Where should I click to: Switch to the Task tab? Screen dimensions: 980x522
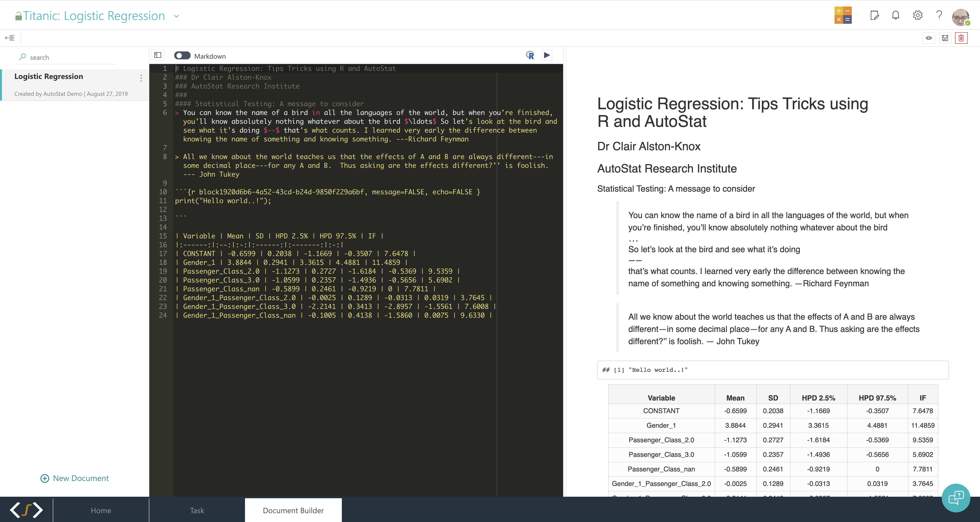coord(197,510)
